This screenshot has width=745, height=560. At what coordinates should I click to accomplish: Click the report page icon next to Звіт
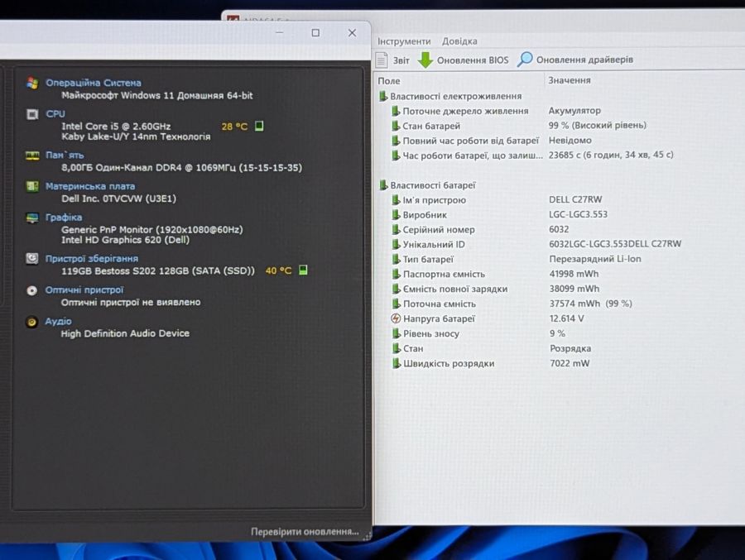pyautogui.click(x=382, y=60)
